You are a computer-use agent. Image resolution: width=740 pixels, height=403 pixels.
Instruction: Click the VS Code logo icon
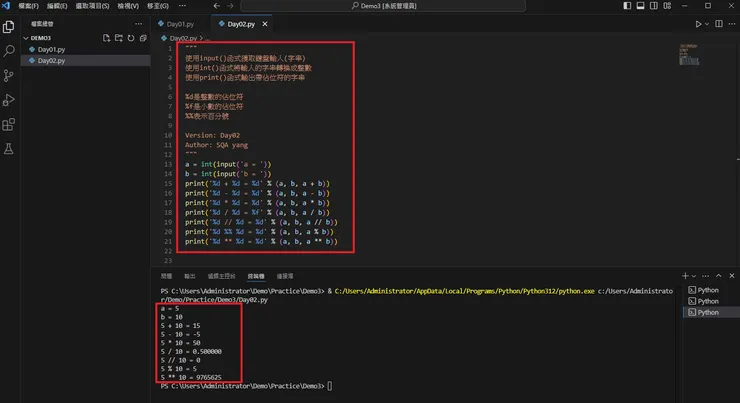pyautogui.click(x=6, y=6)
